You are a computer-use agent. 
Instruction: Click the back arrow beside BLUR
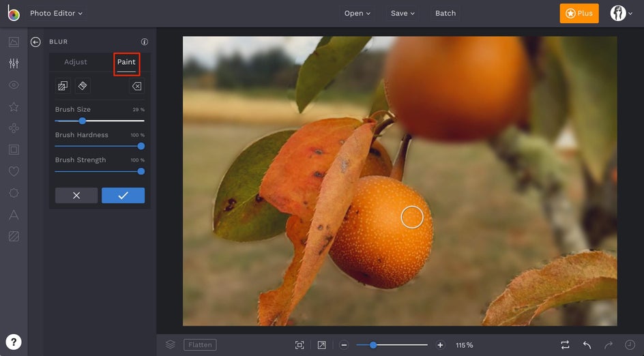(36, 42)
